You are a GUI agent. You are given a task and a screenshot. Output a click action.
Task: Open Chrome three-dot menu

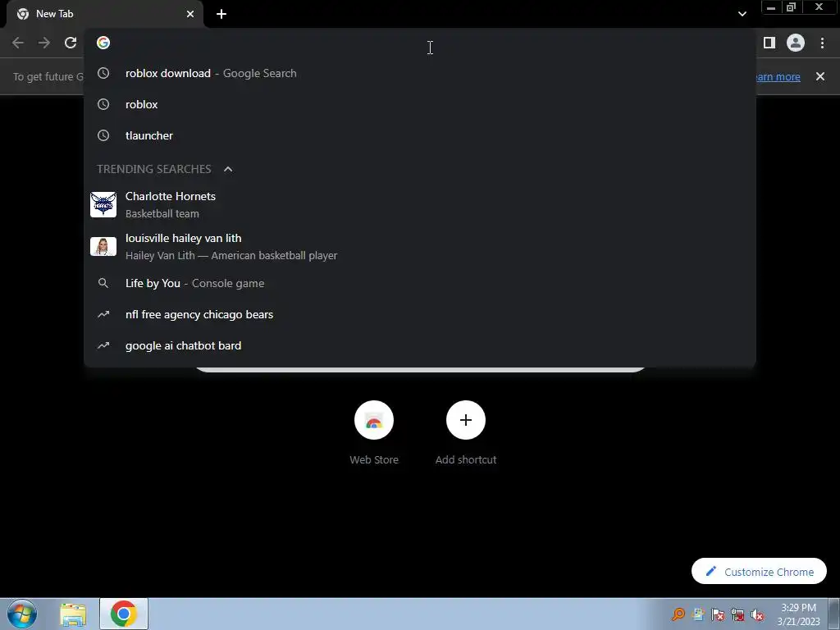(x=822, y=43)
